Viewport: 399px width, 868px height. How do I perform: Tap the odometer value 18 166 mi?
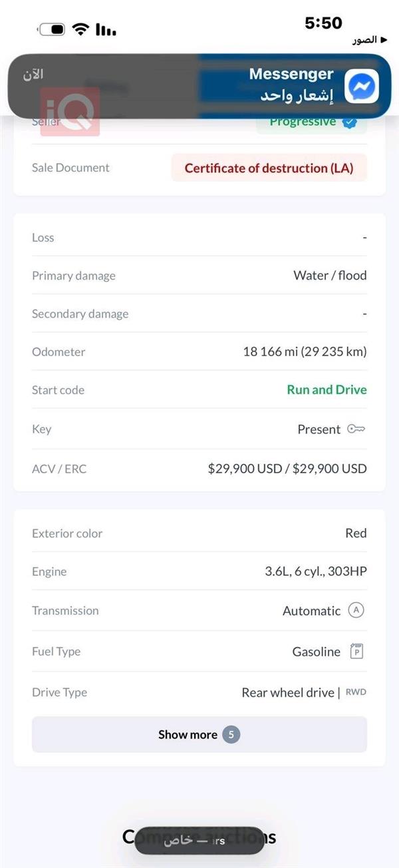(x=305, y=351)
